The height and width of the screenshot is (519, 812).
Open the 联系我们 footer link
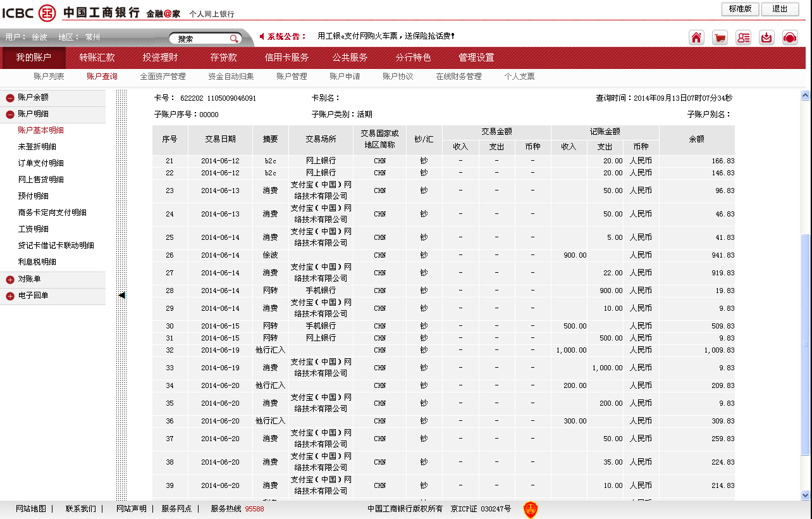click(x=81, y=509)
